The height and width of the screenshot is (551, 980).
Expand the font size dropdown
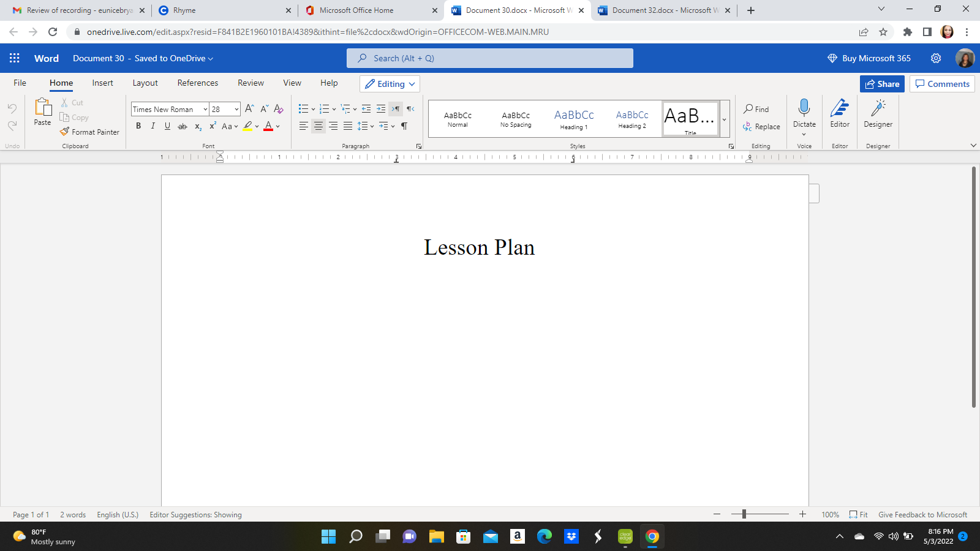pyautogui.click(x=236, y=109)
